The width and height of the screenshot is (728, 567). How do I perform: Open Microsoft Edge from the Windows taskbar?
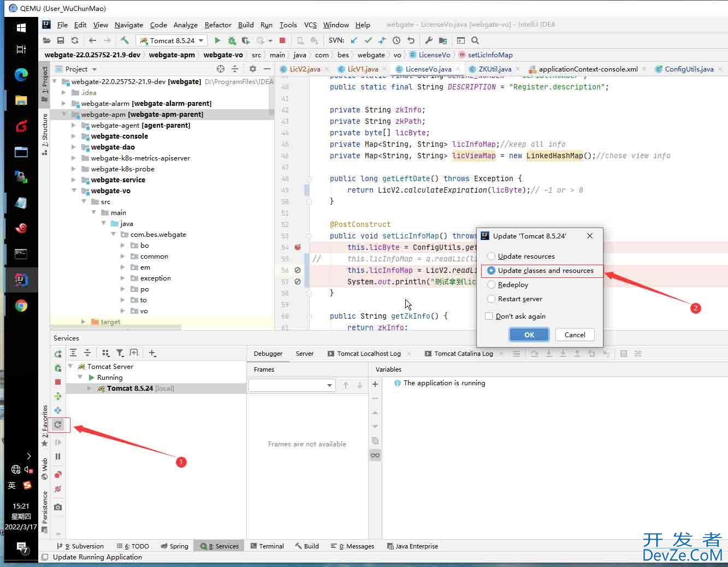[x=21, y=75]
